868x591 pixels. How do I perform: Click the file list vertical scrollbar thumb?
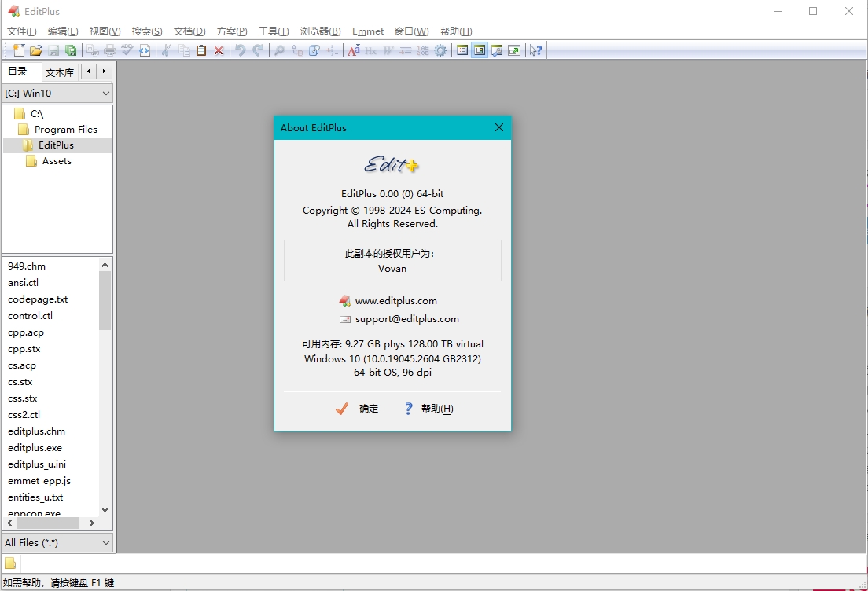tap(105, 300)
